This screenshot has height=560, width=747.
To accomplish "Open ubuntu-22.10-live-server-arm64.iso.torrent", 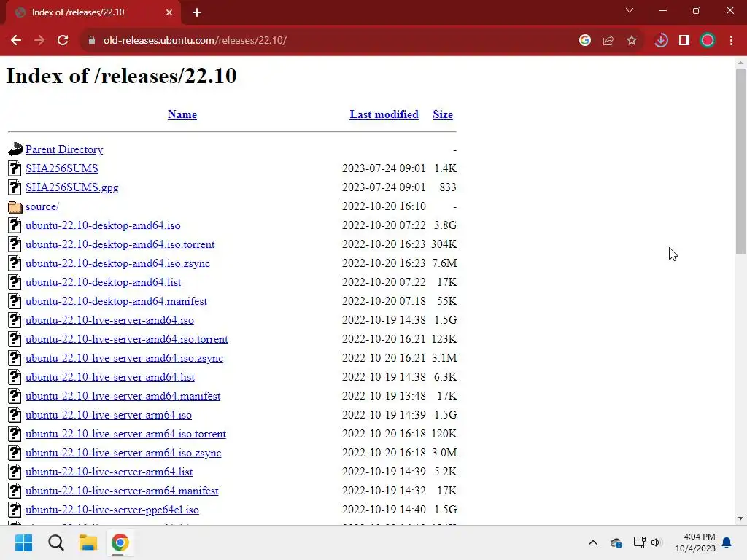I will (125, 434).
